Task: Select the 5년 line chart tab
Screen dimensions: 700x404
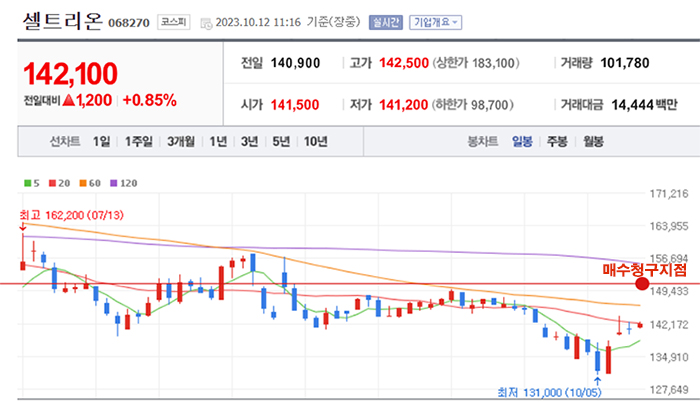Action: [x=281, y=142]
